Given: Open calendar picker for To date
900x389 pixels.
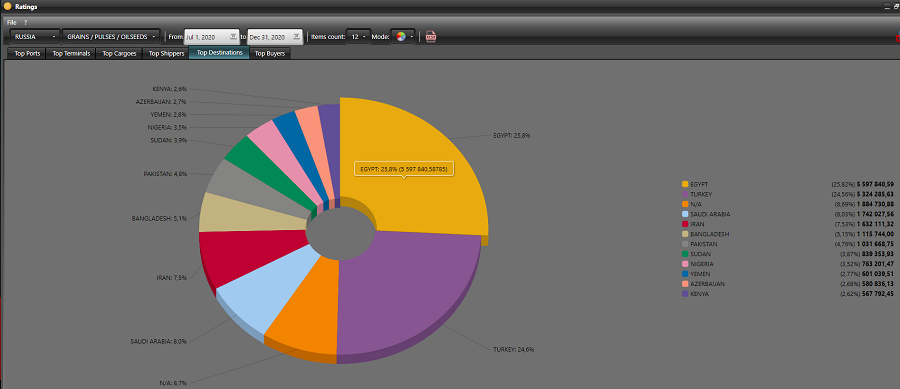Looking at the screenshot, I should [296, 36].
